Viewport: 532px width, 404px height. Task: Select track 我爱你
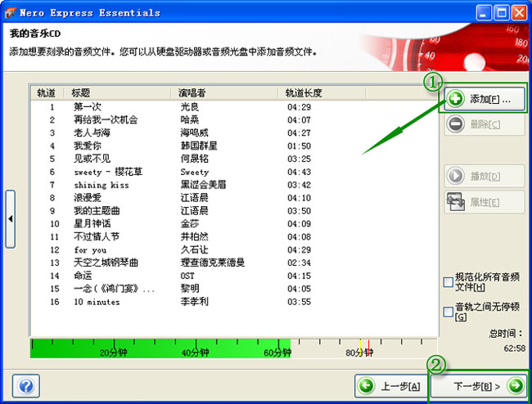point(88,146)
